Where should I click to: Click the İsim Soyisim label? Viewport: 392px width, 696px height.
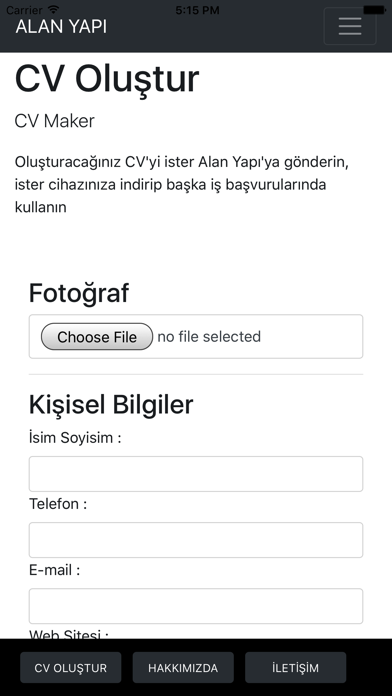[75, 438]
